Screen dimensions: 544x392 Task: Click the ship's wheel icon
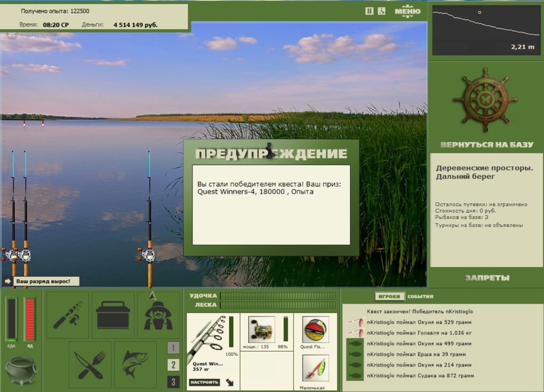click(485, 100)
